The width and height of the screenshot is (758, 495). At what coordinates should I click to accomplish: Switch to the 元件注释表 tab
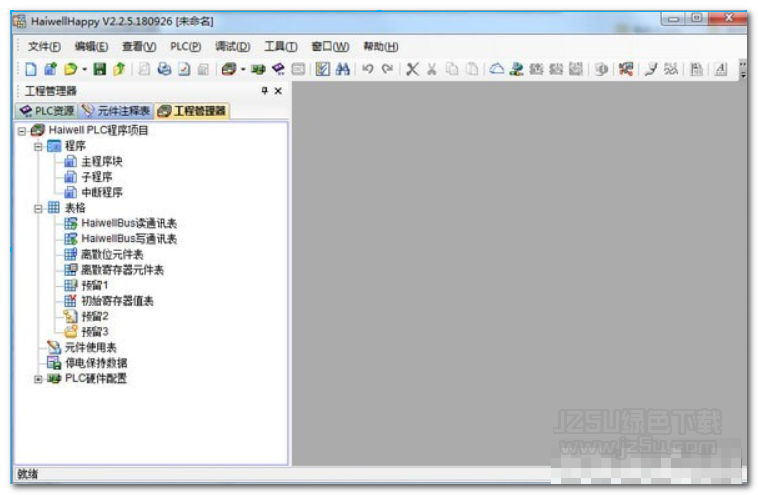(x=116, y=111)
